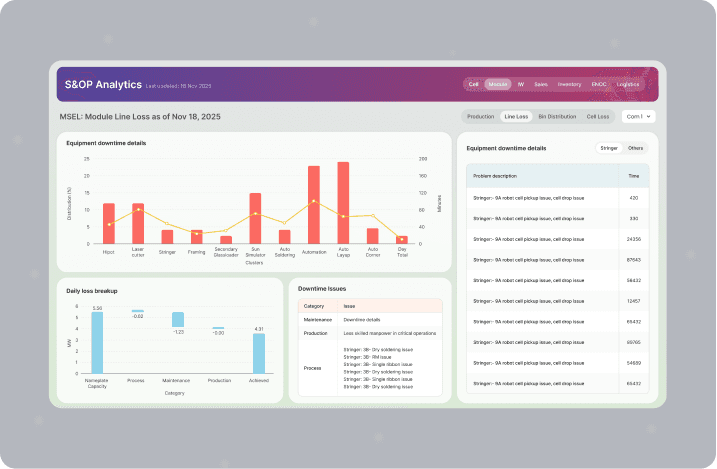This screenshot has width=717, height=469.
Task: Click the Auto Layup red bar
Action: 343,203
